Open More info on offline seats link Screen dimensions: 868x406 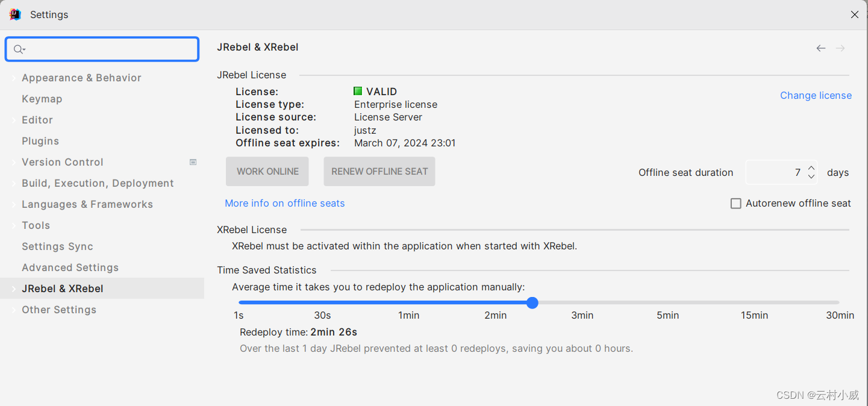click(x=285, y=204)
